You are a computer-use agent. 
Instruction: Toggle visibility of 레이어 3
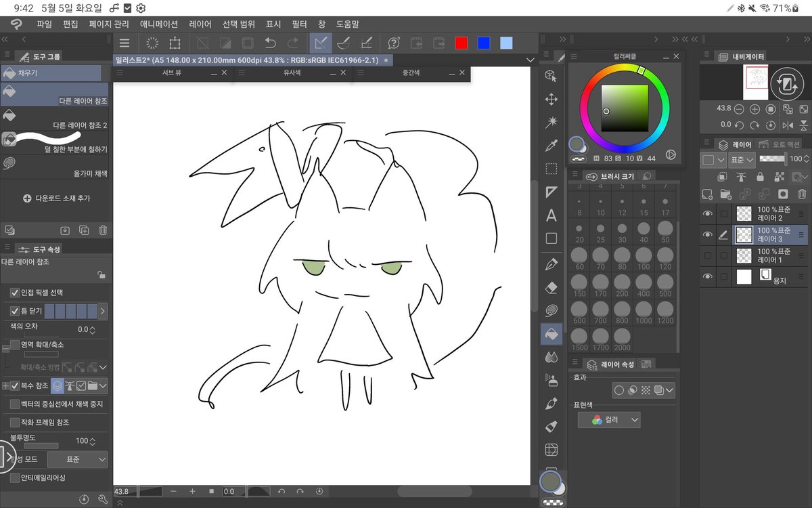click(708, 234)
